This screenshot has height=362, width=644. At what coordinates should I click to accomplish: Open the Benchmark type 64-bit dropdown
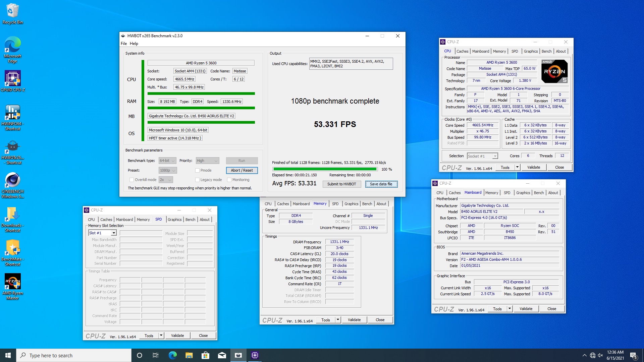(x=167, y=161)
